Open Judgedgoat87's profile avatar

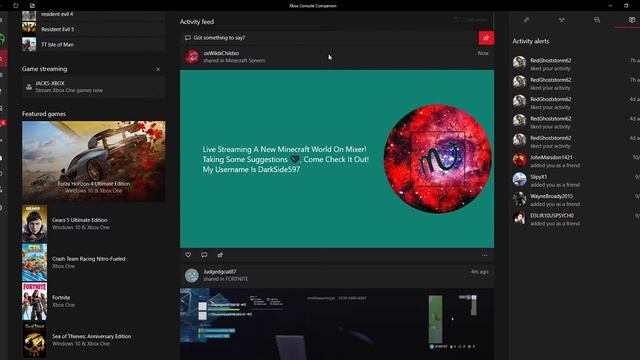[x=192, y=276]
